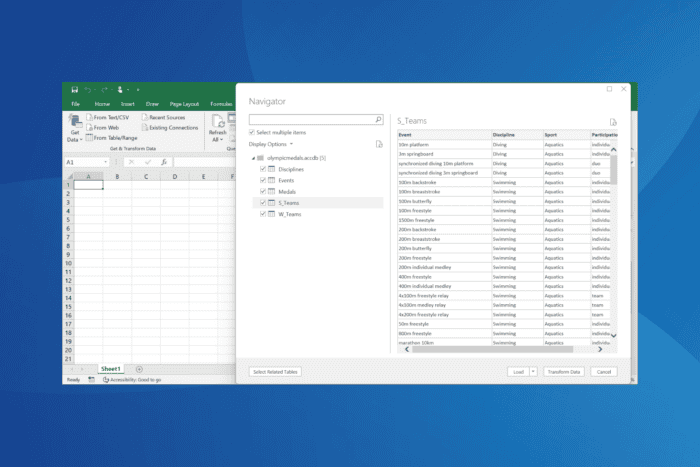Switch to the Draw ribbon tab
This screenshot has width=700, height=467.
152,104
